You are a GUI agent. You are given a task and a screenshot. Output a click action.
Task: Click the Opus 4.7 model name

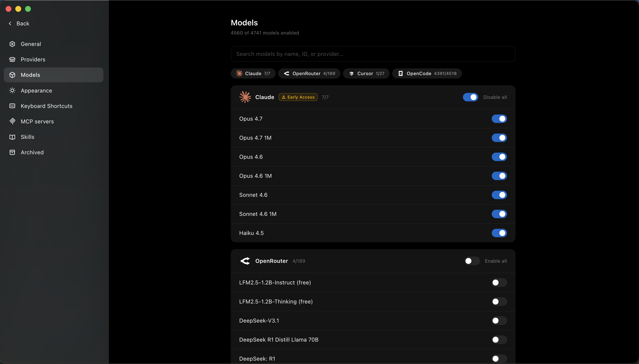tap(251, 119)
